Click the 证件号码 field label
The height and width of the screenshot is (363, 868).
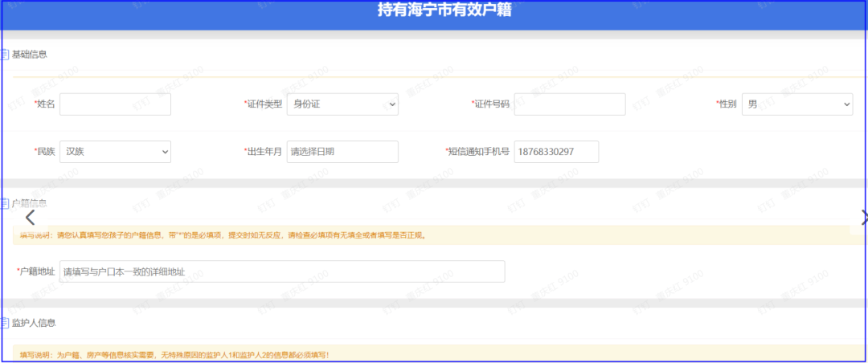point(490,104)
